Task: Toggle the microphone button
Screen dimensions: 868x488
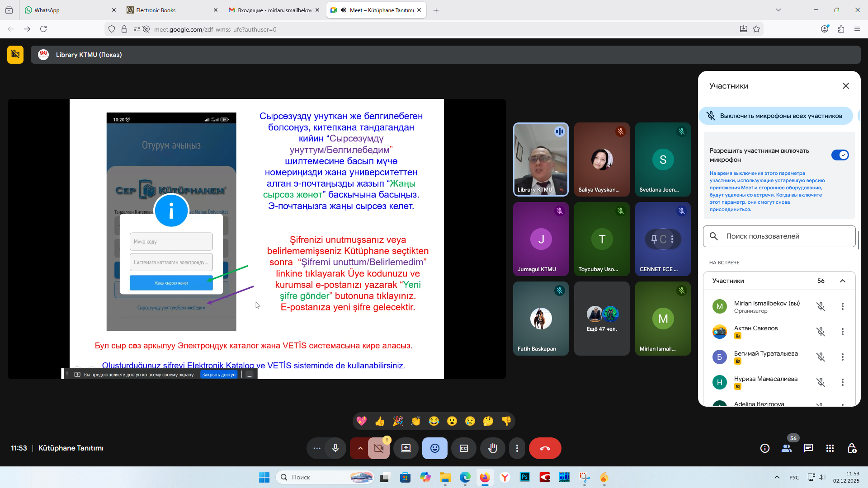Action: [335, 448]
